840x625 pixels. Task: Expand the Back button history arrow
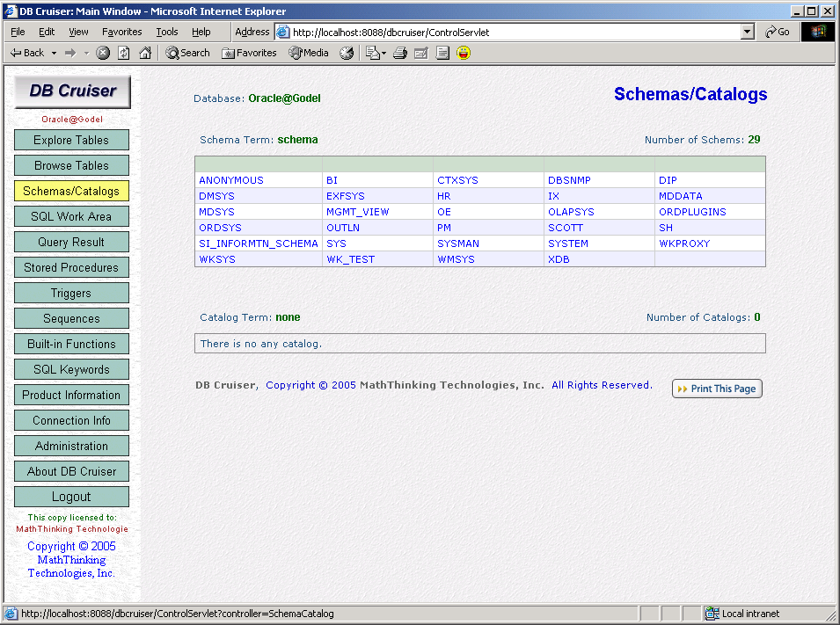[54, 53]
